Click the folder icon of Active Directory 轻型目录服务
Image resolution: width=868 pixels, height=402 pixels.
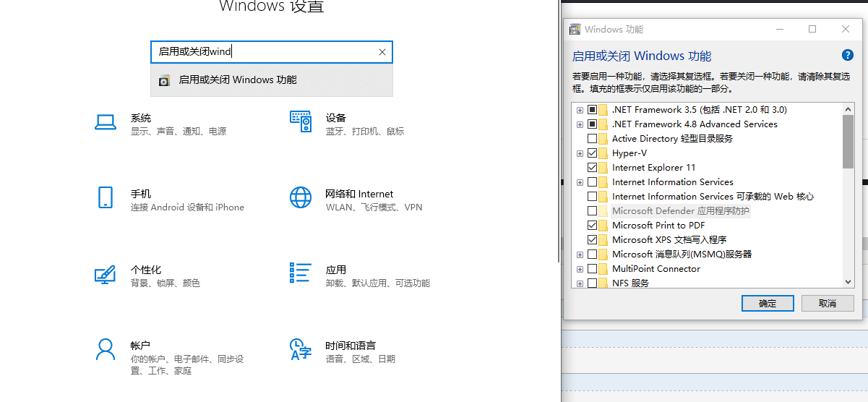point(603,139)
